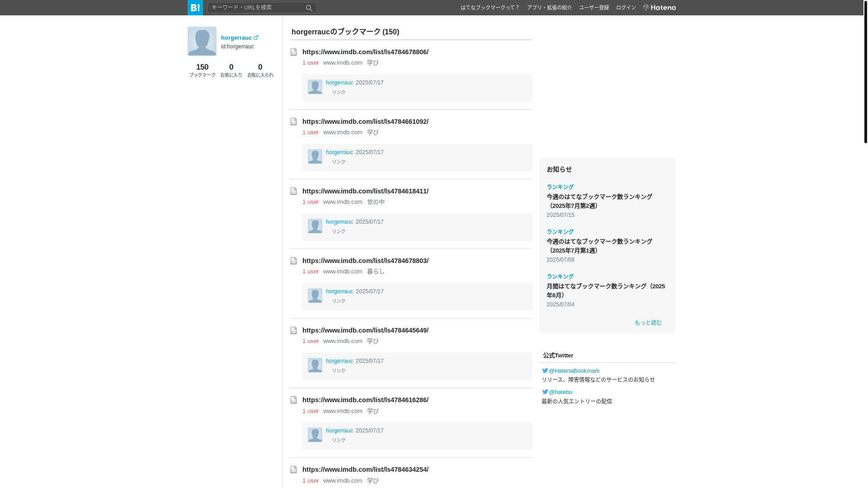The width and height of the screenshot is (868, 488).
Task: Open bookmark link ls4784661092
Action: (365, 122)
